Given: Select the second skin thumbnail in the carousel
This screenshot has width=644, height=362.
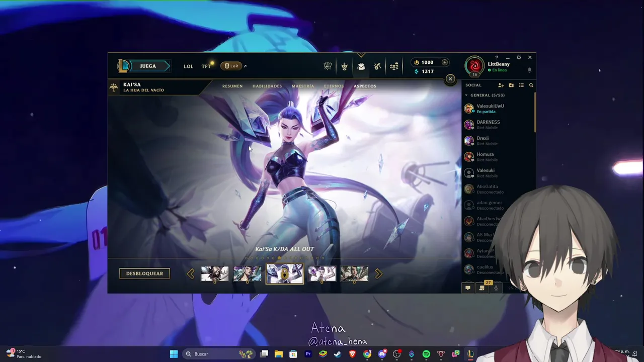Looking at the screenshot, I should click(x=247, y=274).
